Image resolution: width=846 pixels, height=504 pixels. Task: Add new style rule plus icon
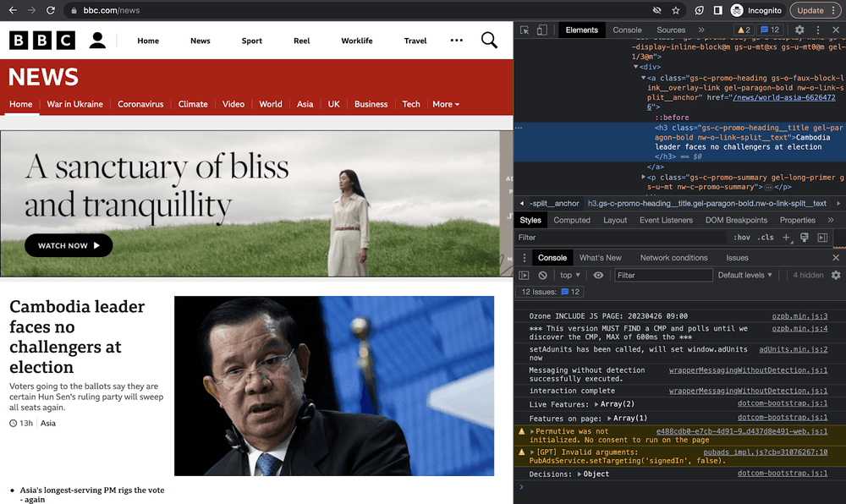point(787,237)
